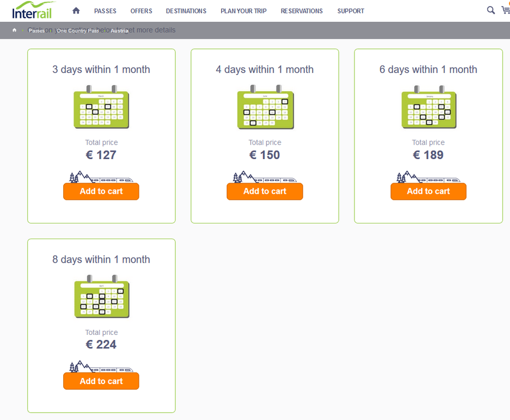Add the €224 8-day pass to cart

coord(101,381)
